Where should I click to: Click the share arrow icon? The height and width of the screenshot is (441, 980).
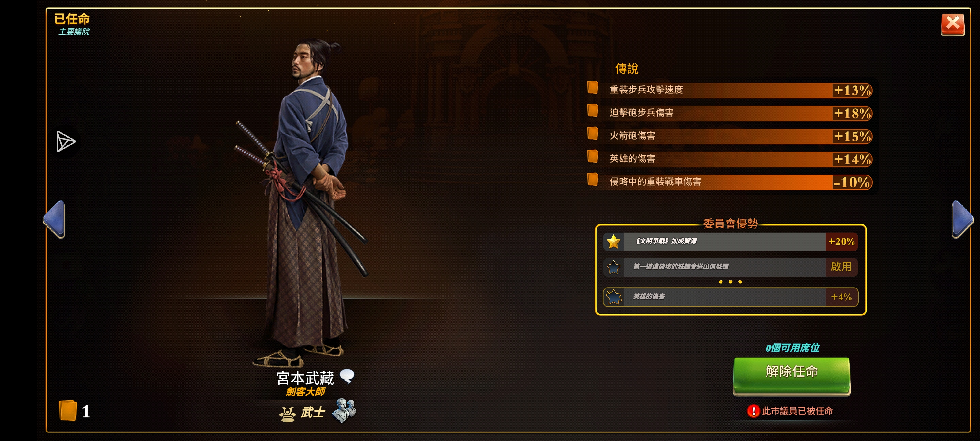click(x=66, y=141)
